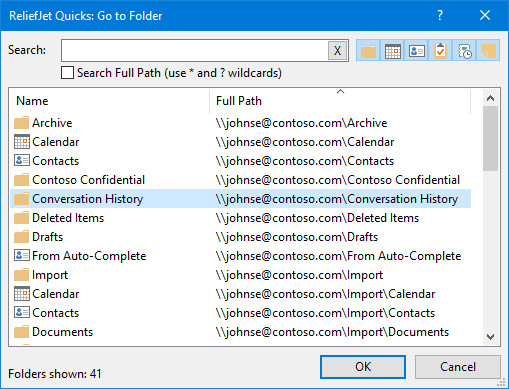509x389 pixels.
Task: Select the Import\Calendar folder row
Action: tap(240, 294)
